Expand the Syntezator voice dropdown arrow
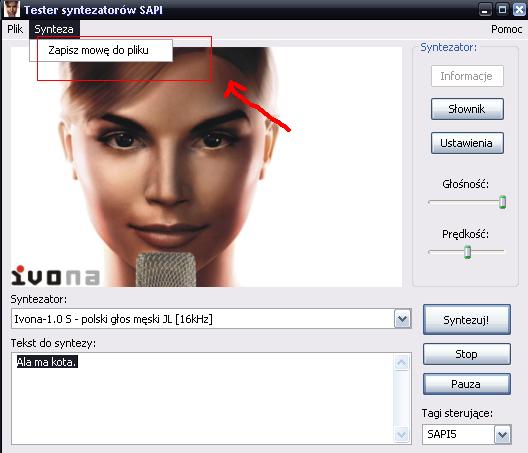The width and height of the screenshot is (528, 453). [402, 318]
